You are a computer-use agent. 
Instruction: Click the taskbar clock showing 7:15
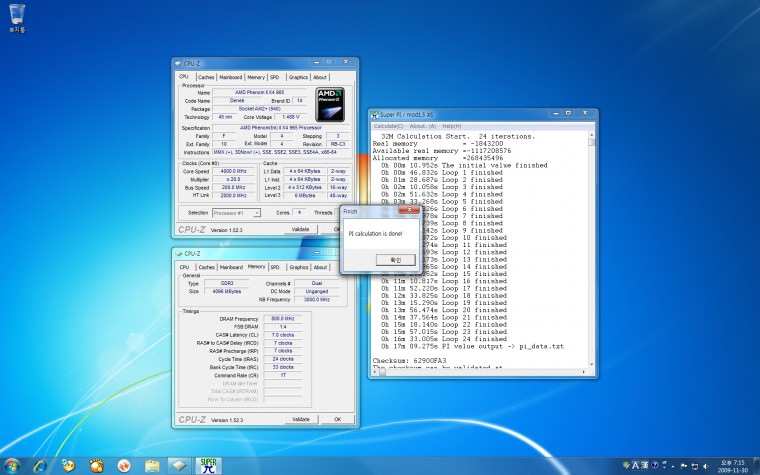coord(732,466)
